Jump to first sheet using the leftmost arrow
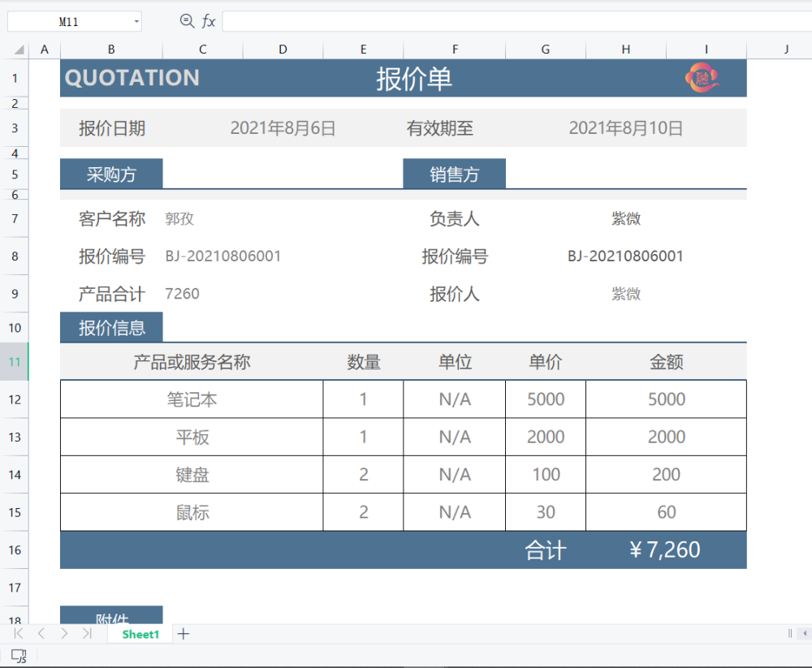The width and height of the screenshot is (812, 668). (x=18, y=633)
